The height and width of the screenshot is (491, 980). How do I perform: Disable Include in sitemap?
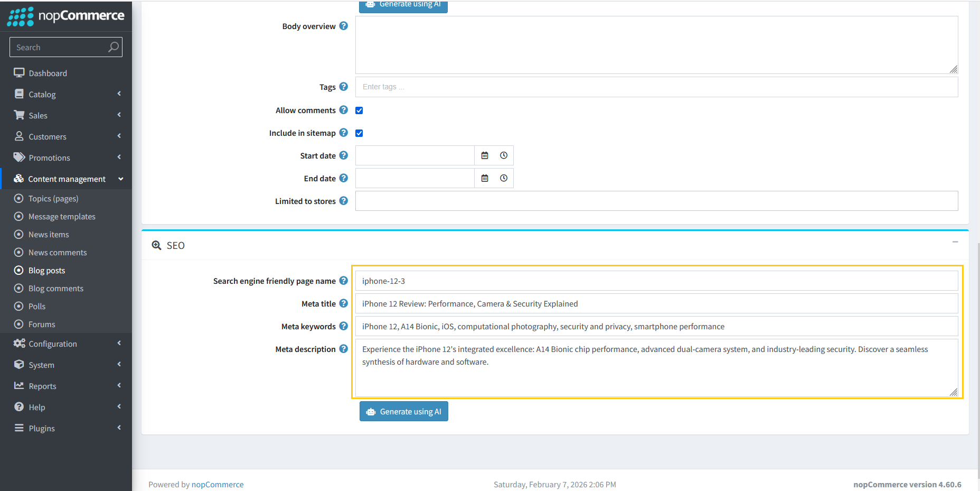pyautogui.click(x=359, y=133)
